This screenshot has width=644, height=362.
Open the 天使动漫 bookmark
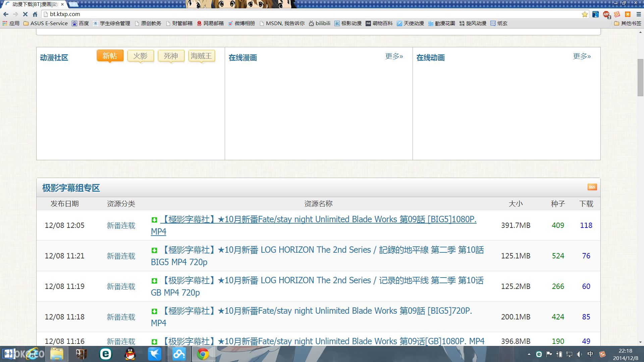(x=411, y=23)
